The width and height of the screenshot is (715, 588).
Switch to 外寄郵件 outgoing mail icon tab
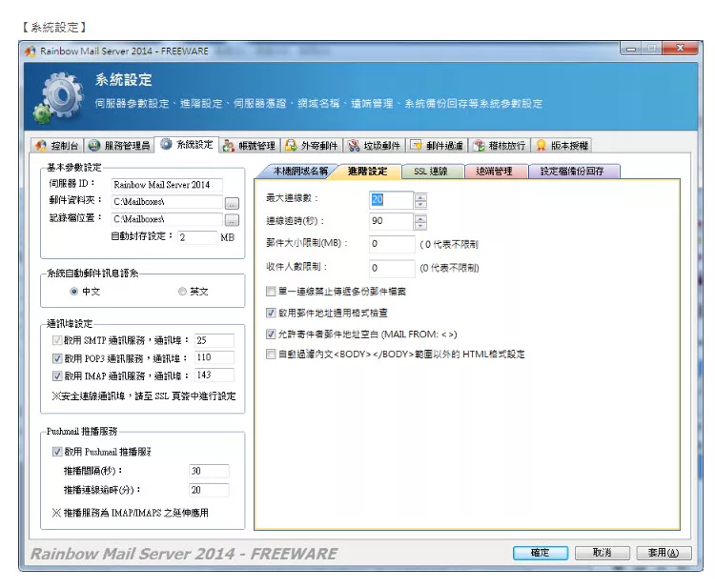(311, 146)
